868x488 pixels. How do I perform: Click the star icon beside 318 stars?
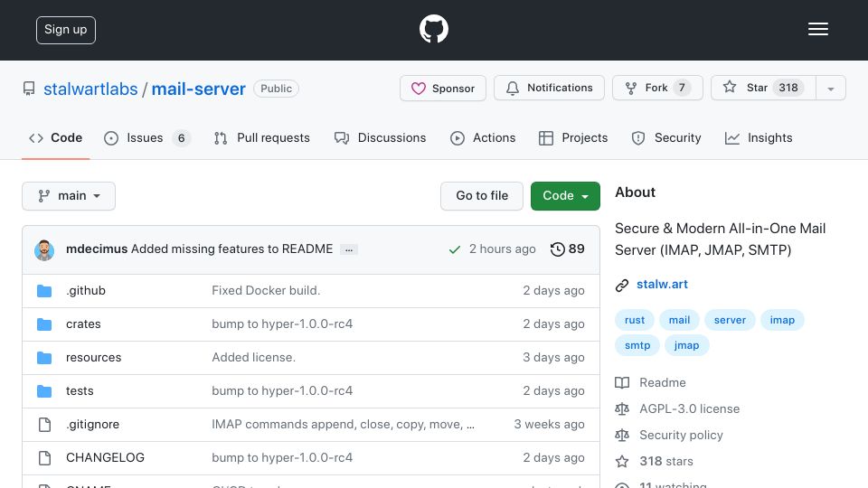click(622, 462)
